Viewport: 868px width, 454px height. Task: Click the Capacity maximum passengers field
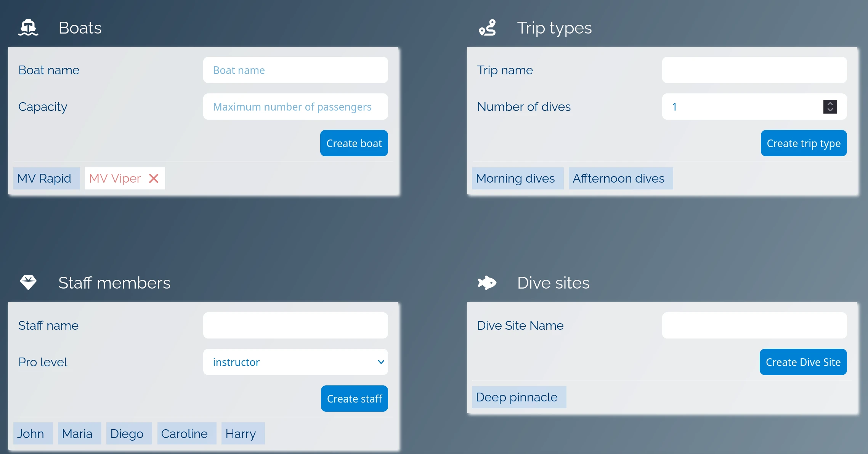[295, 107]
